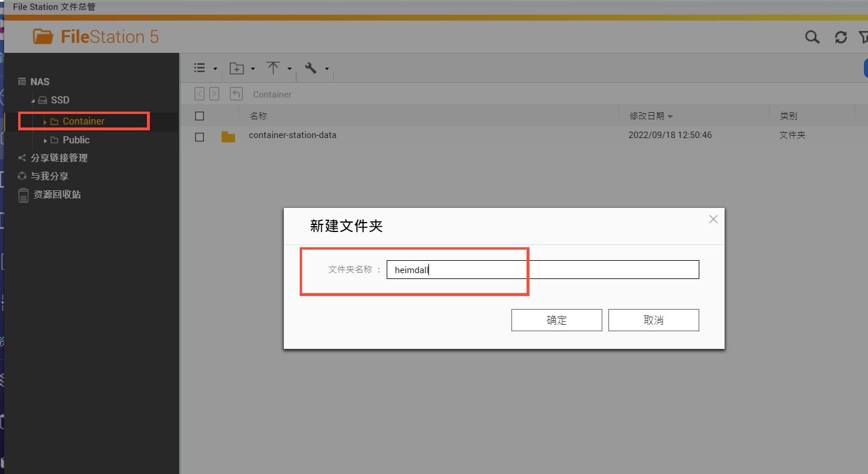868x474 pixels.
Task: Click the go up folder arrow icon
Action: (237, 93)
